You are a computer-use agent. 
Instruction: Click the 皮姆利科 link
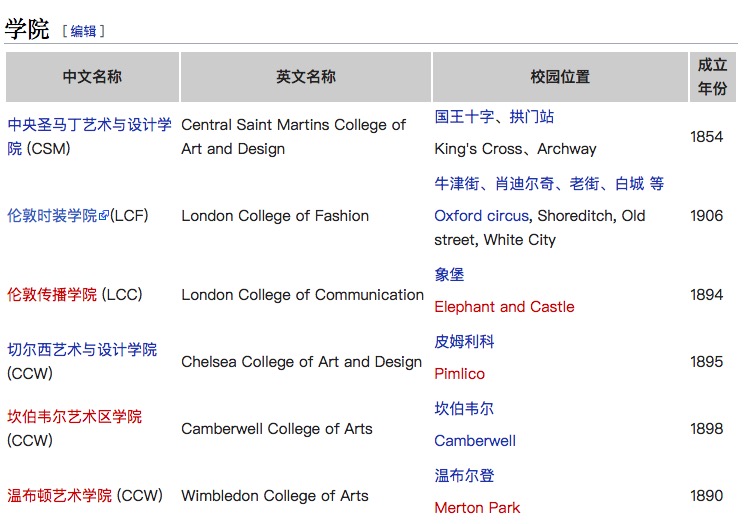[x=464, y=342]
